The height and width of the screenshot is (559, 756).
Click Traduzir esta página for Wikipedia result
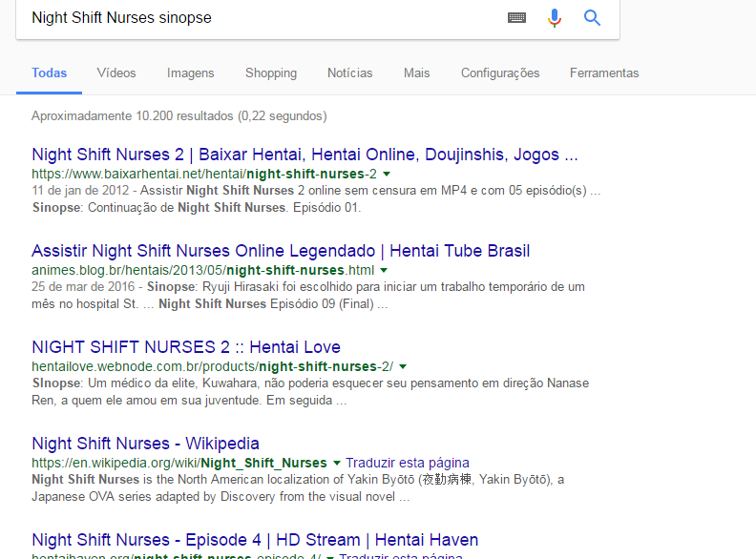click(408, 463)
